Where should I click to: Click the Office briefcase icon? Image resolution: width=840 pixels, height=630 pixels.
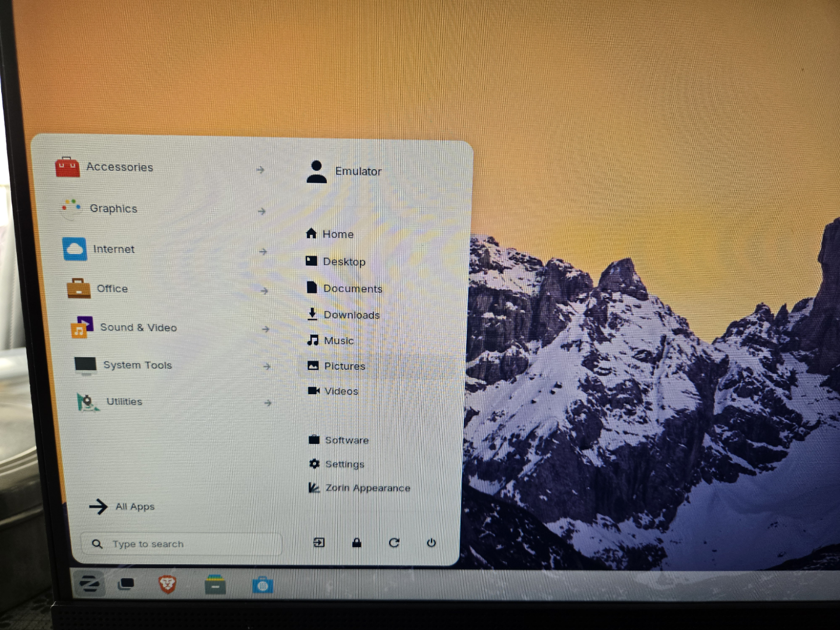[x=79, y=288]
